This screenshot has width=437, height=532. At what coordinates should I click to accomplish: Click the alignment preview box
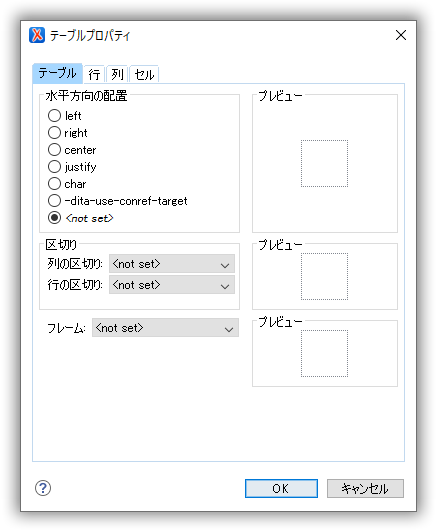click(324, 164)
